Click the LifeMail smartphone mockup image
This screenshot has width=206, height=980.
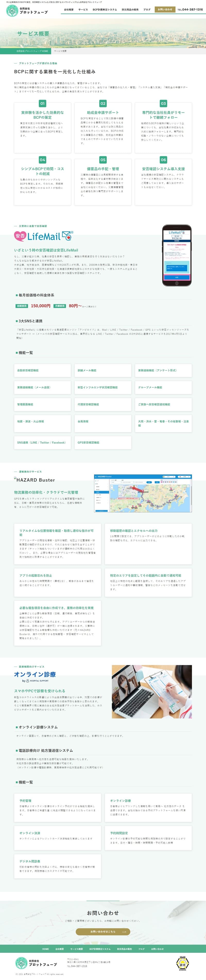[177, 255]
